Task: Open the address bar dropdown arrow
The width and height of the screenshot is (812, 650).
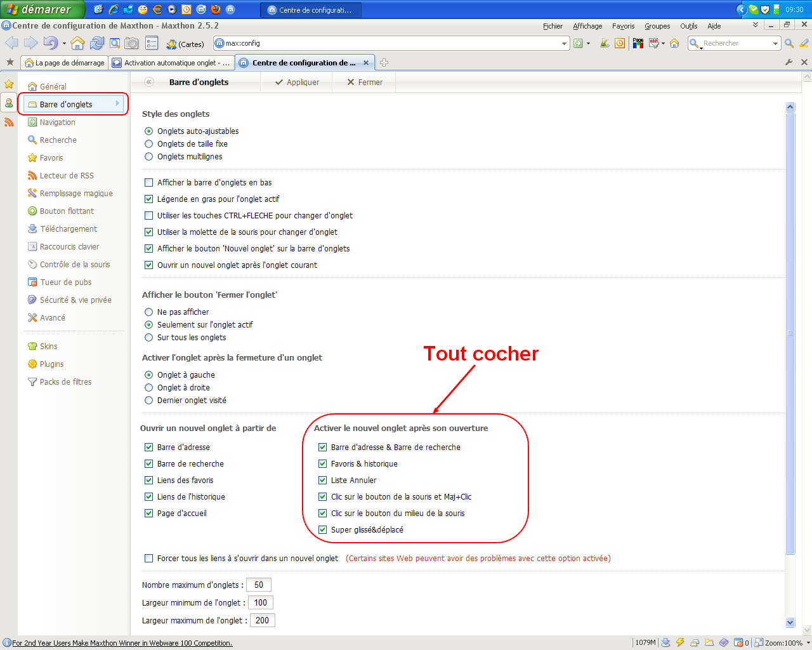Action: point(564,44)
